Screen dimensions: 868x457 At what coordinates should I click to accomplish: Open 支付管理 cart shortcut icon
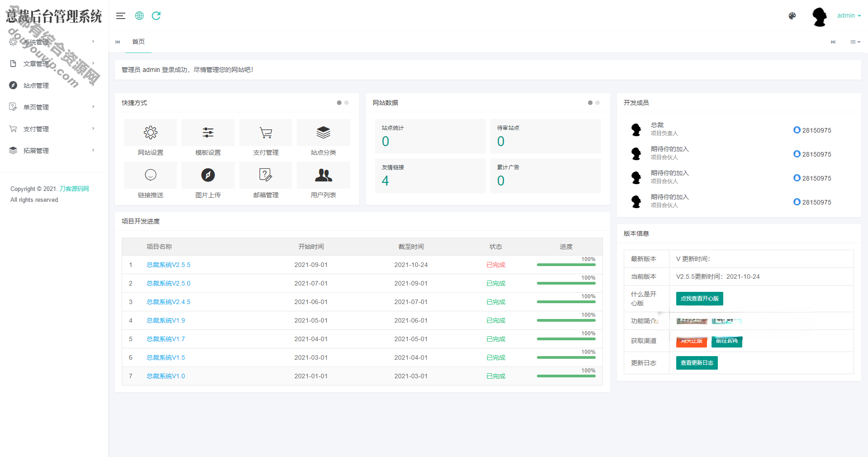point(266,133)
